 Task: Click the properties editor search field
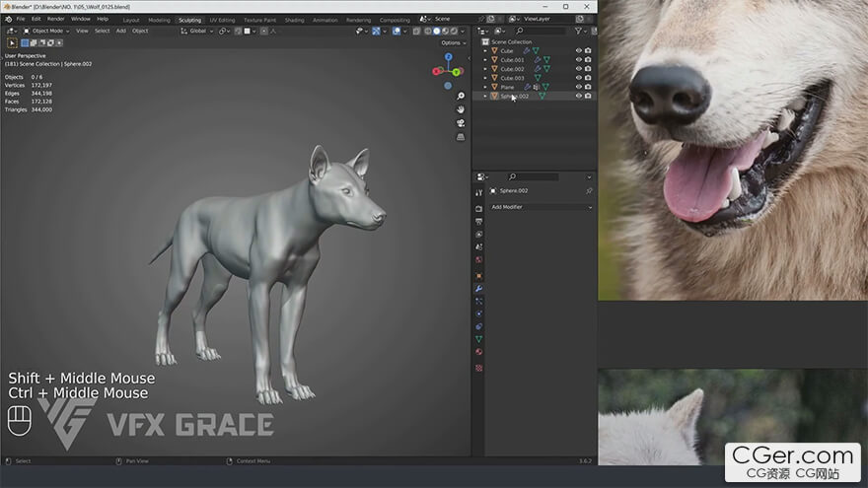tap(533, 176)
